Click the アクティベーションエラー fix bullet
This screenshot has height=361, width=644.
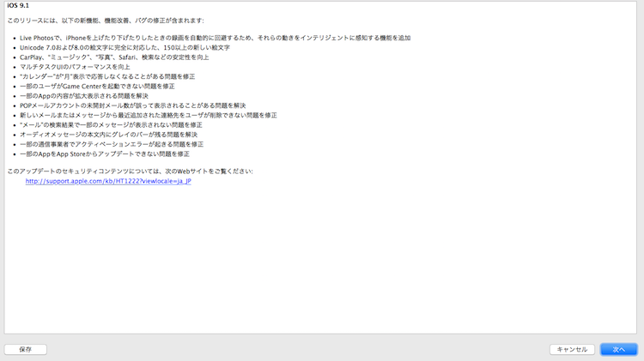click(x=113, y=144)
